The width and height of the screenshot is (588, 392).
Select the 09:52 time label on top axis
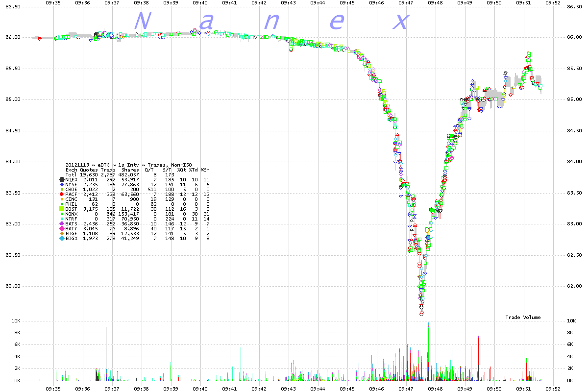pyautogui.click(x=553, y=2)
